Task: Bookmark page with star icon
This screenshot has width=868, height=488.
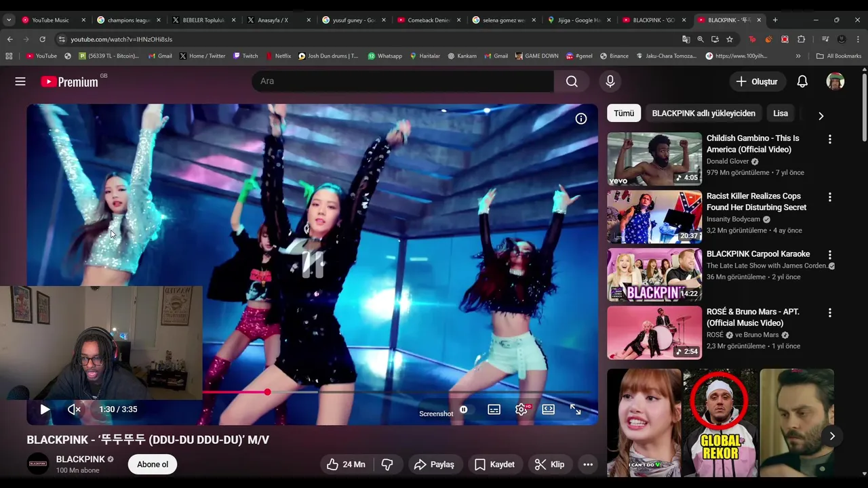Action: (x=730, y=39)
